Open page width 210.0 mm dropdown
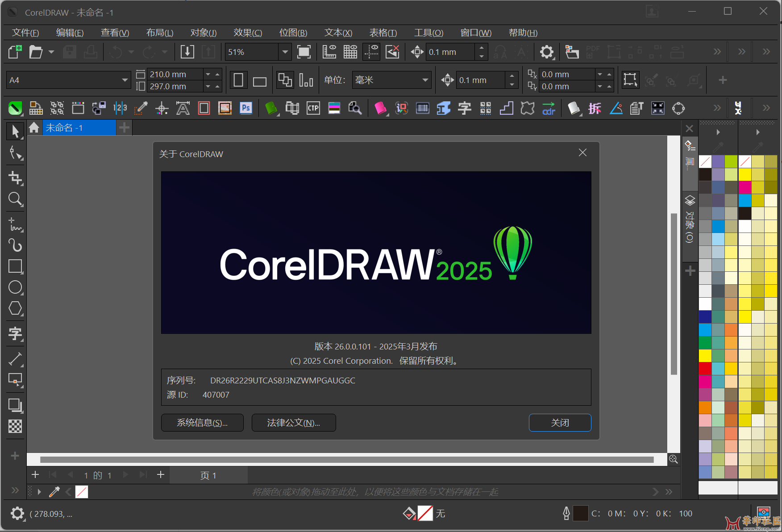782x532 pixels. 208,74
